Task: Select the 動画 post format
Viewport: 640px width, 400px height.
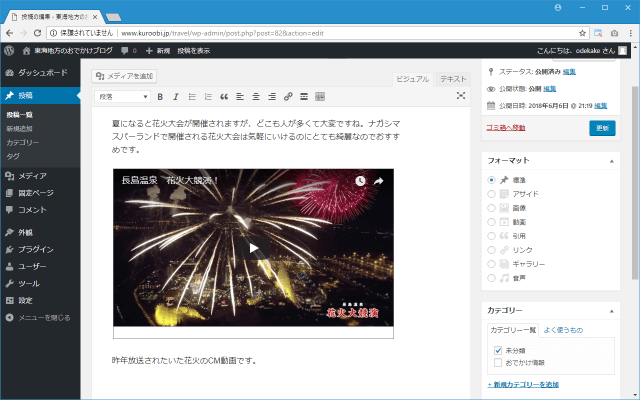Action: [491, 222]
